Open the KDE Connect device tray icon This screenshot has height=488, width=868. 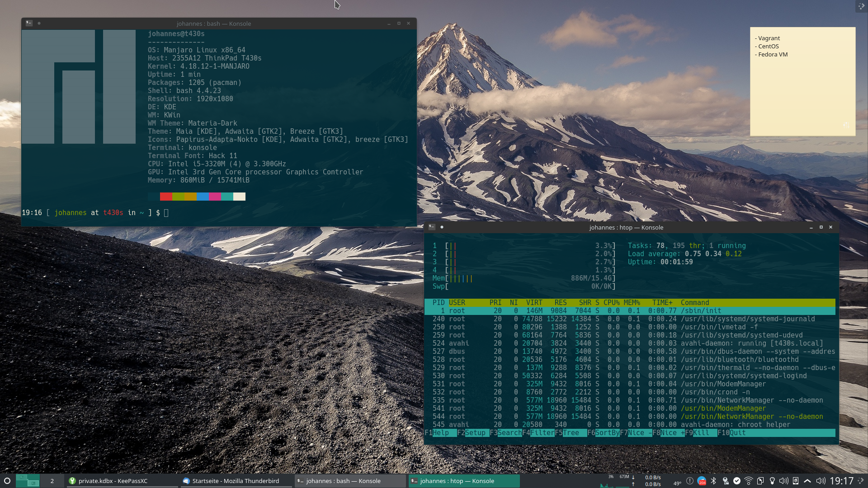click(796, 481)
